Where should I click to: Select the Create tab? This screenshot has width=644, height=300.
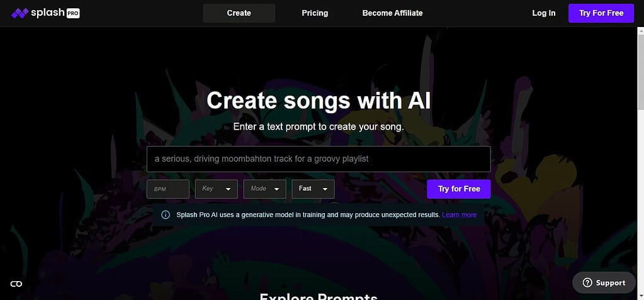[239, 13]
